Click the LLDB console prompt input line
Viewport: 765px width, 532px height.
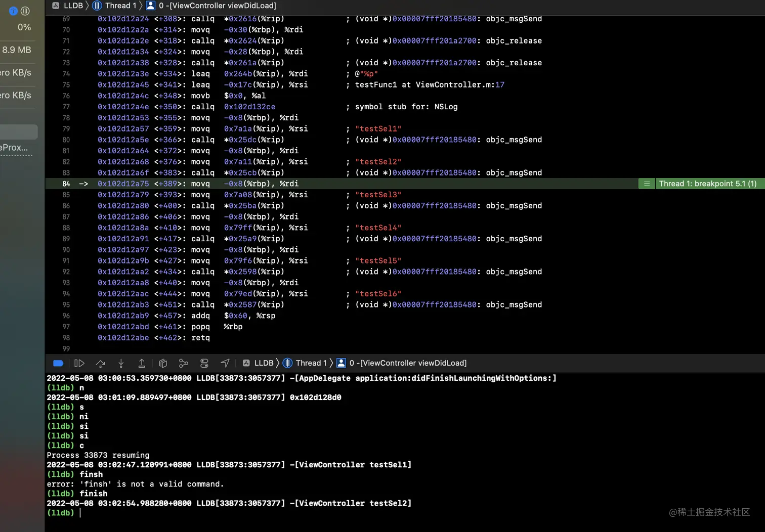point(405,513)
